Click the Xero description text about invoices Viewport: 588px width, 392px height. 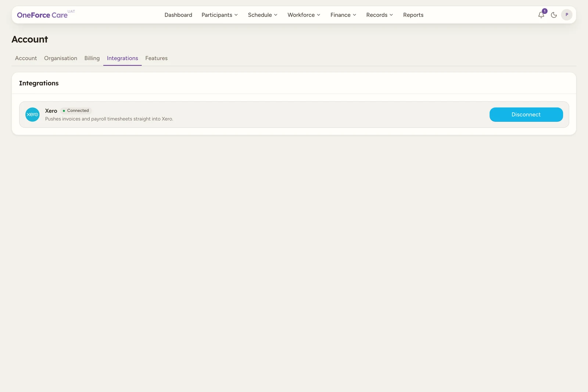click(x=109, y=119)
